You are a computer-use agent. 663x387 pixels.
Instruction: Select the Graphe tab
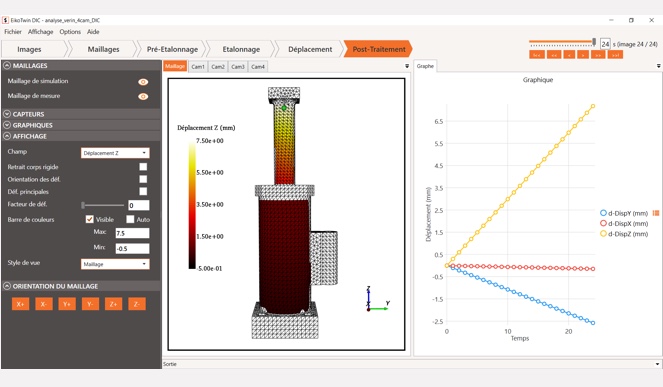point(425,66)
